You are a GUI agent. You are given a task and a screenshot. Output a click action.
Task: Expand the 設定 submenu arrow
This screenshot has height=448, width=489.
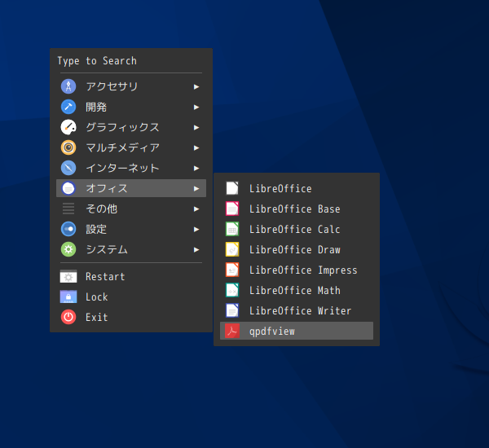point(196,230)
